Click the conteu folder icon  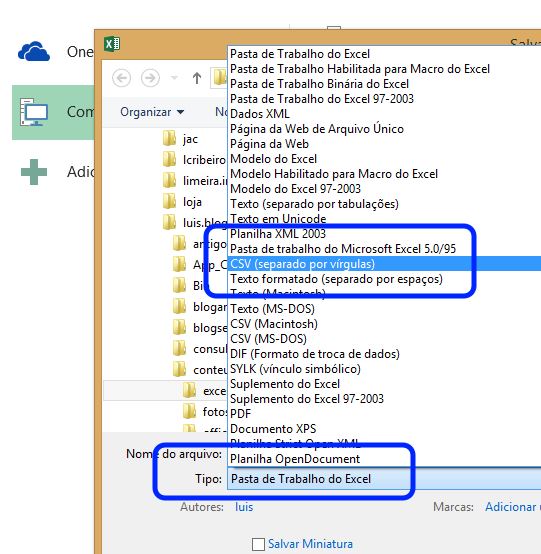click(x=180, y=370)
